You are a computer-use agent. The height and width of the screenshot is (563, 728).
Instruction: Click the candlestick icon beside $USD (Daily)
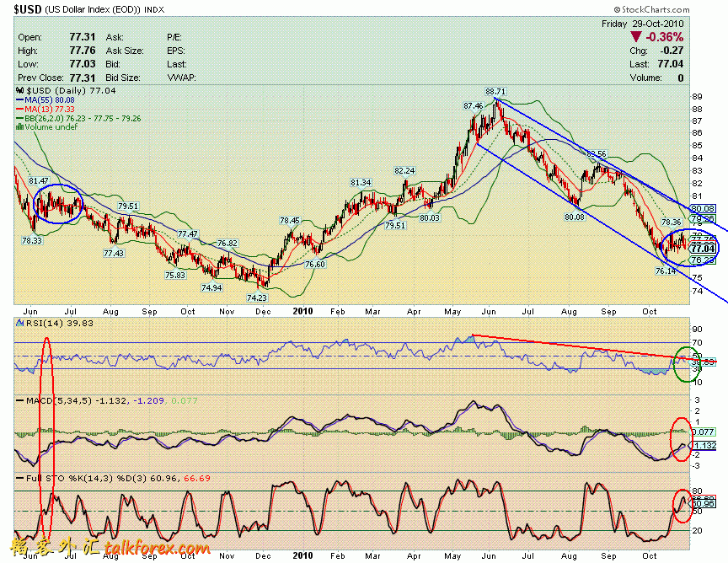20,90
